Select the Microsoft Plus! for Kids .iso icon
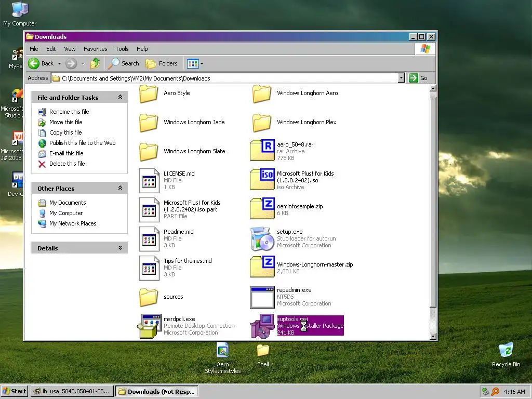532x399 pixels. click(262, 179)
